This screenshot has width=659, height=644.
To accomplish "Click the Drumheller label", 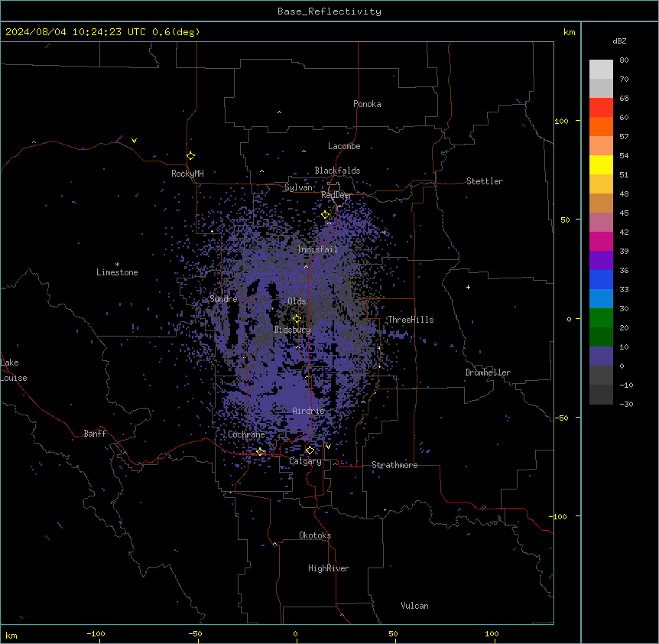I will click(488, 372).
